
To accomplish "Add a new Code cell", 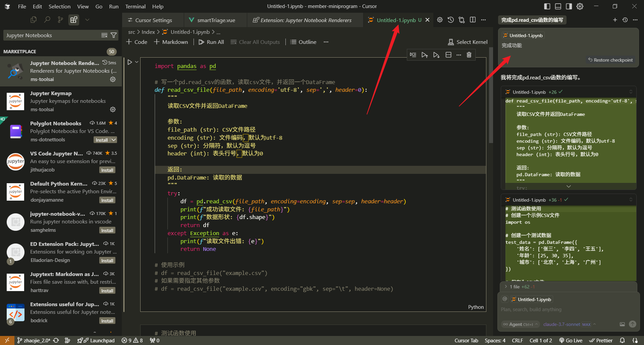I will tap(137, 42).
